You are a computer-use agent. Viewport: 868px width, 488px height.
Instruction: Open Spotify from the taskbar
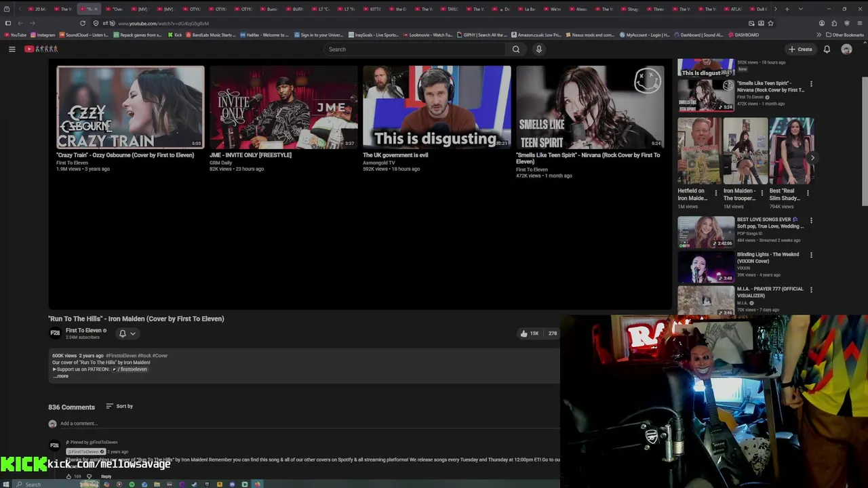132,484
